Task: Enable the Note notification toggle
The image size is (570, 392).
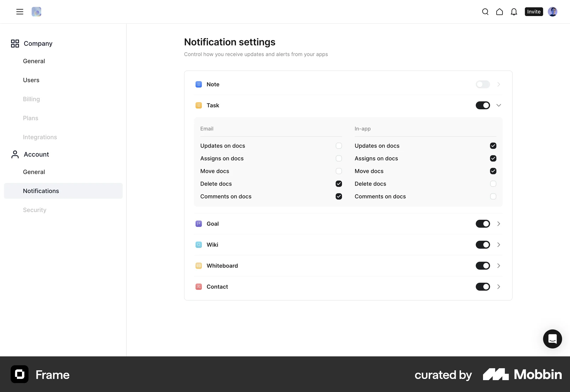Action: pyautogui.click(x=483, y=84)
